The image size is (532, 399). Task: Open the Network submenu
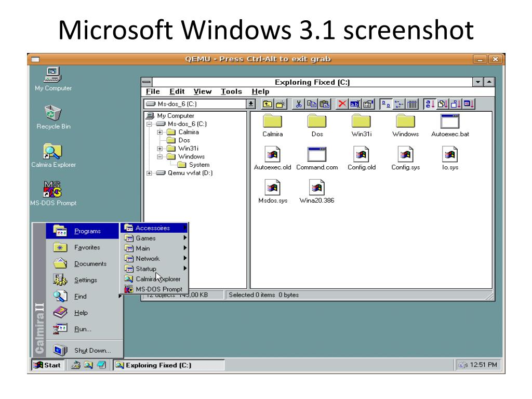click(154, 259)
